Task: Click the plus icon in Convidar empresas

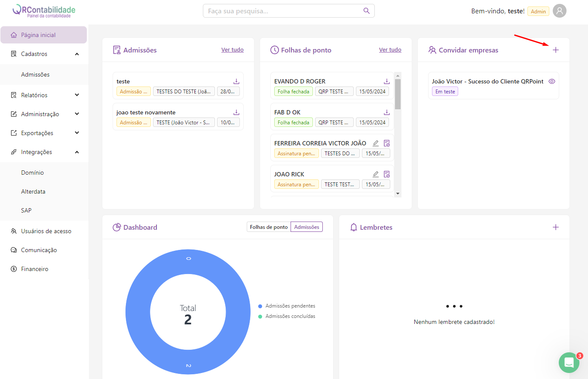Action: point(555,50)
